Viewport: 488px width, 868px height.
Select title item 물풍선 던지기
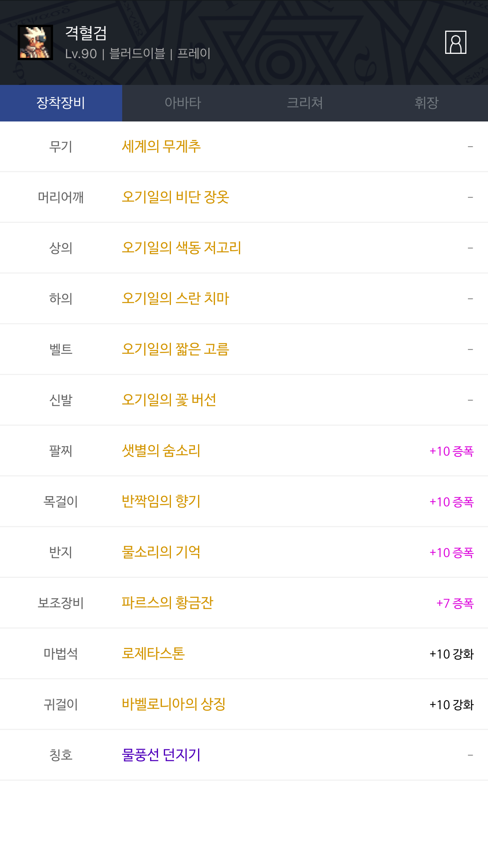coord(161,755)
